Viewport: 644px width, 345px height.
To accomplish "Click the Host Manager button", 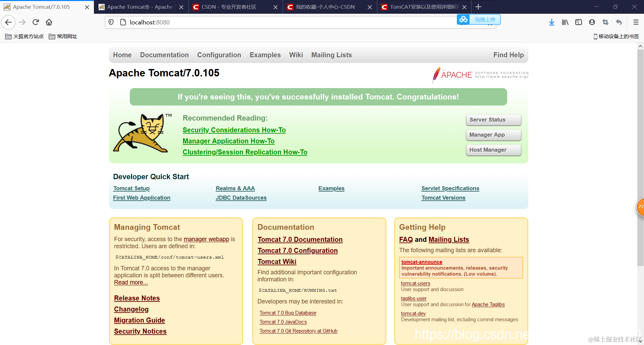I will pos(493,150).
